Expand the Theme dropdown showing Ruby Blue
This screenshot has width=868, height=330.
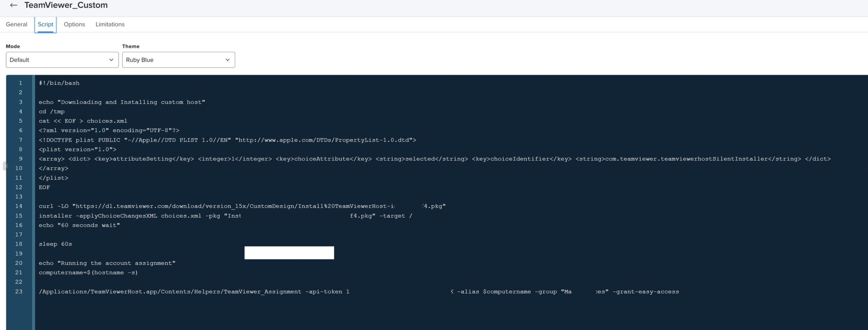(x=179, y=60)
